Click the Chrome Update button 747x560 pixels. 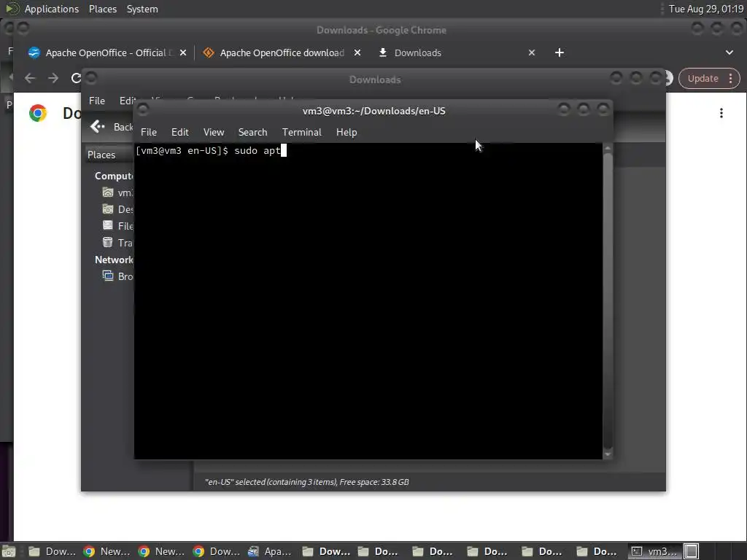point(703,79)
